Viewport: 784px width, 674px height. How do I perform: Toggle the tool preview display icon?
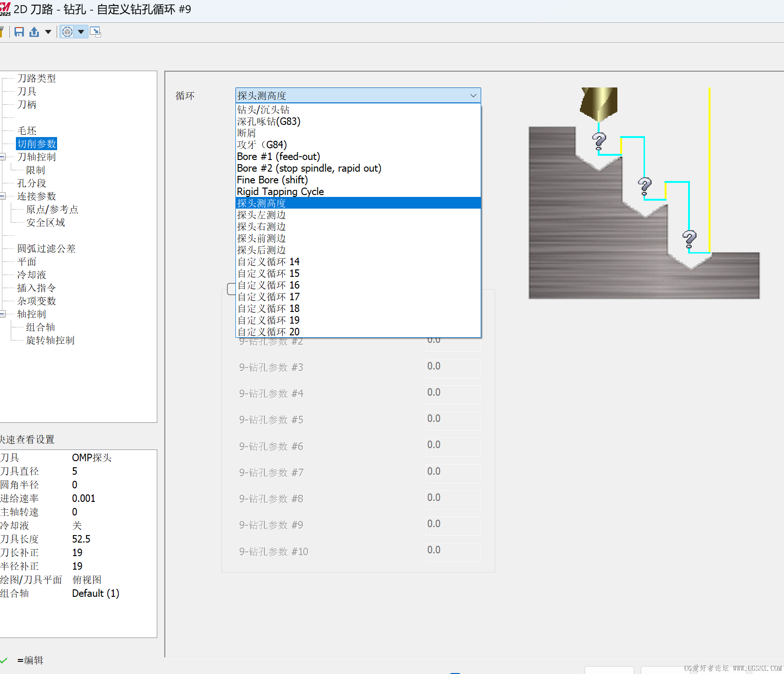(x=67, y=32)
